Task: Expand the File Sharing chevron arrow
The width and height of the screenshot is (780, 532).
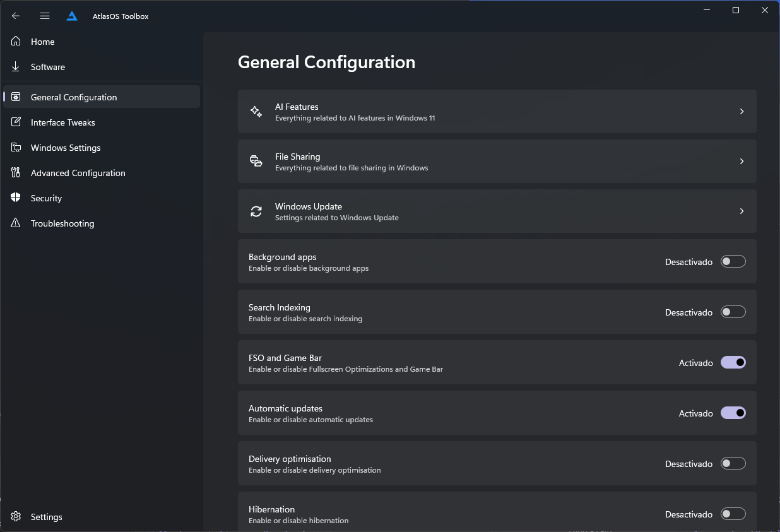Action: pyautogui.click(x=742, y=162)
